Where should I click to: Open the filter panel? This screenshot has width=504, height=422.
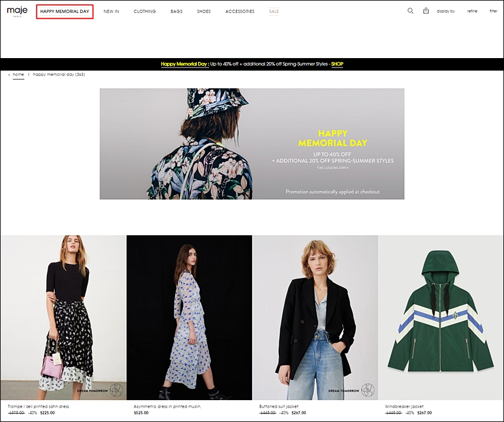pos(493,11)
